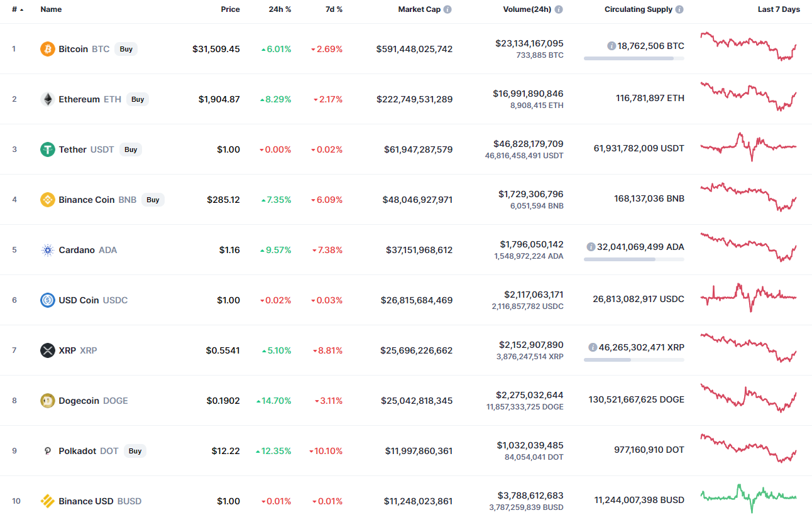Viewport: 812px width, 520px height.
Task: Click the XRP logo icon
Action: click(x=48, y=350)
